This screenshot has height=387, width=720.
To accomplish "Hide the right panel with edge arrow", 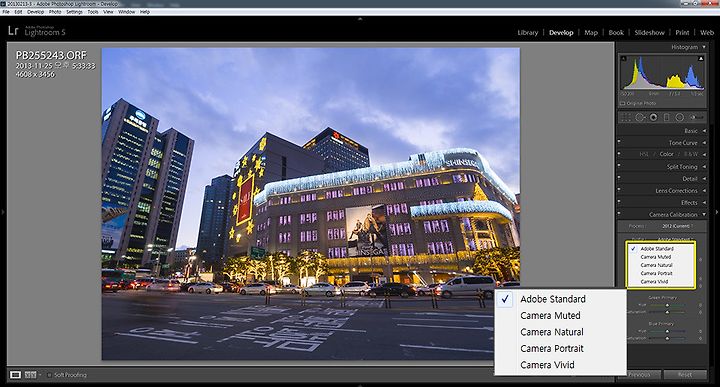I will pos(717,212).
